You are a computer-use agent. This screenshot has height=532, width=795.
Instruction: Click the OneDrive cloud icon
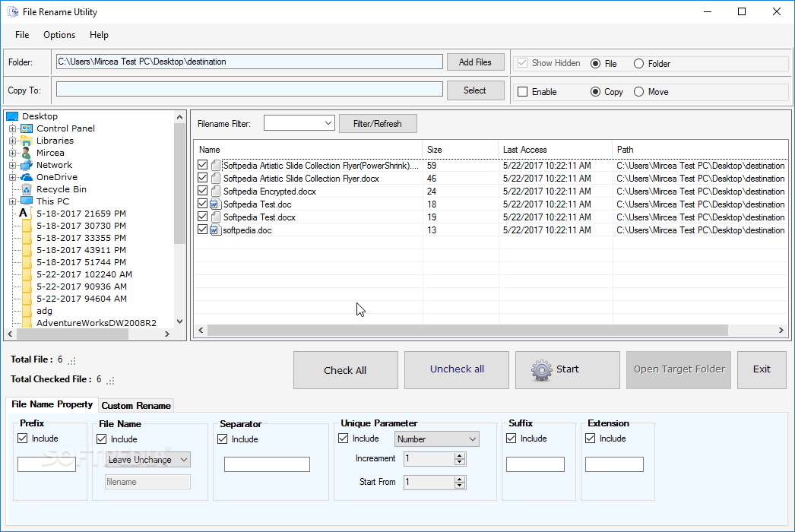click(27, 177)
